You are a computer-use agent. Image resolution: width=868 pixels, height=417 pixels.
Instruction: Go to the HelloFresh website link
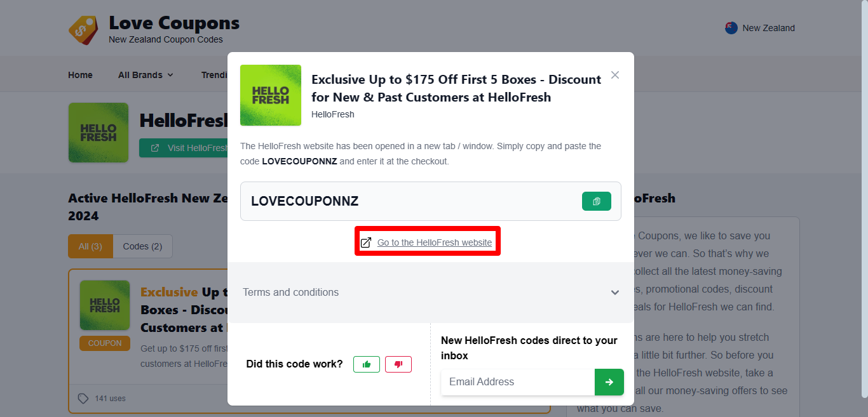coord(435,242)
